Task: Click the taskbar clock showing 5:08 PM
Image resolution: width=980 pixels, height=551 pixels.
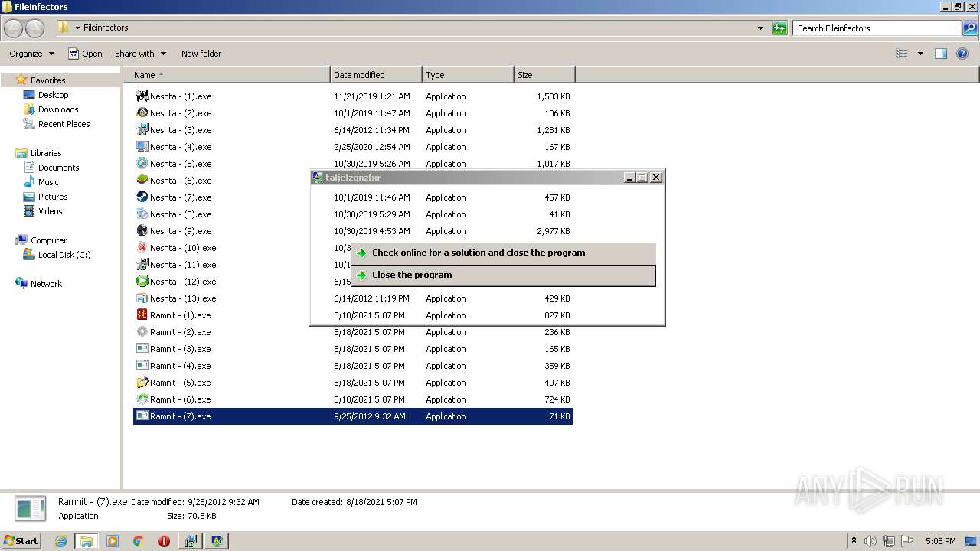Action: point(939,541)
